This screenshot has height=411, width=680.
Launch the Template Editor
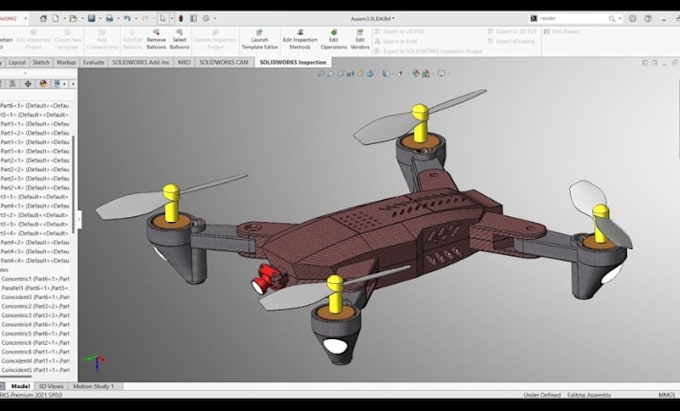[259, 39]
